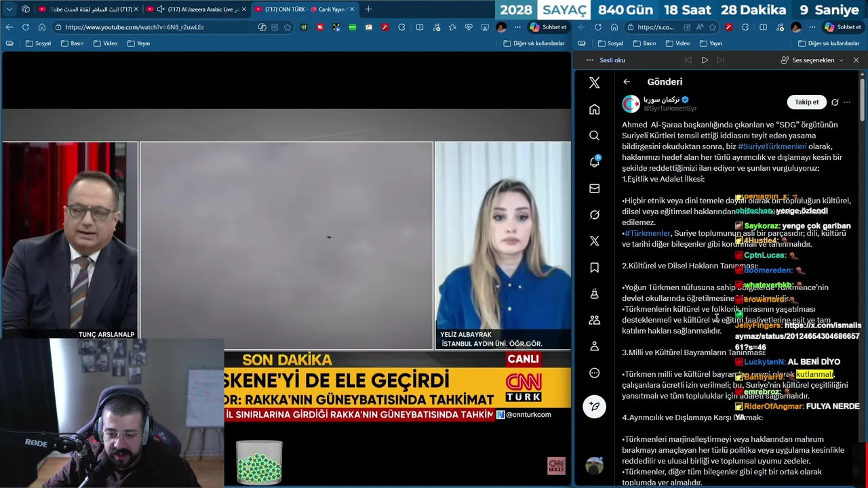This screenshot has height=488, width=868.
Task: Open the @SyrTurkmenSyr profile handle
Action: [x=670, y=108]
